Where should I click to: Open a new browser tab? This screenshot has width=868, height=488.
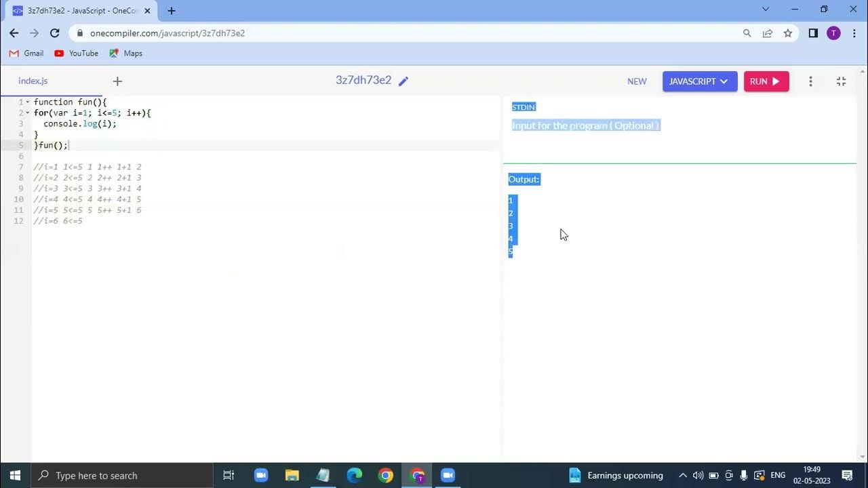tap(171, 10)
